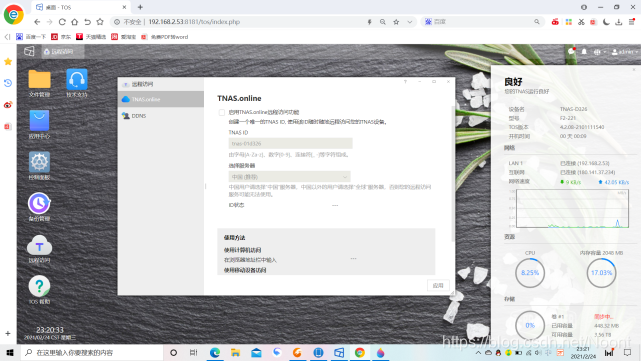Click the Weibo icon in the browser sidebar
641x361 pixels.
[8, 105]
